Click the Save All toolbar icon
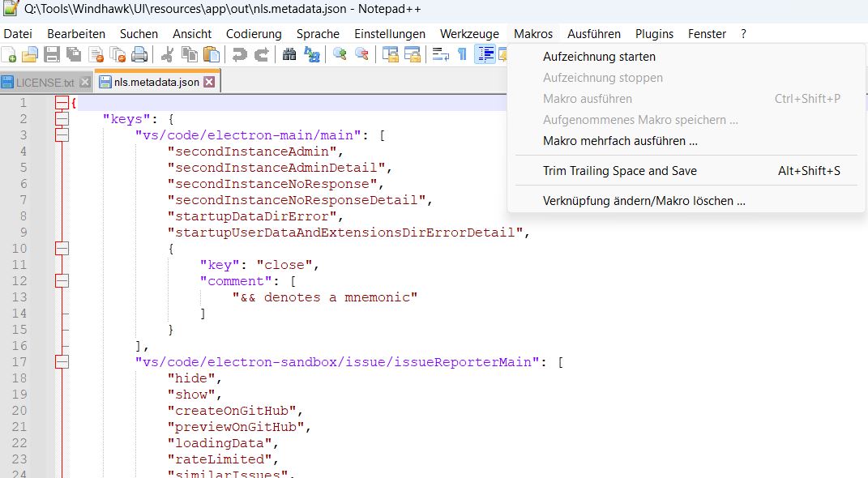Screen dimensions: 868x478 pyautogui.click(x=74, y=54)
